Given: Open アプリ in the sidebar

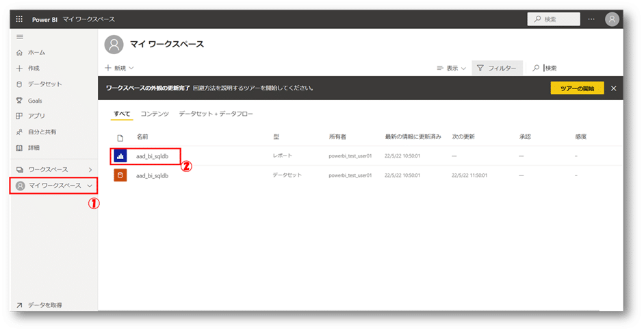Looking at the screenshot, I should tap(36, 116).
